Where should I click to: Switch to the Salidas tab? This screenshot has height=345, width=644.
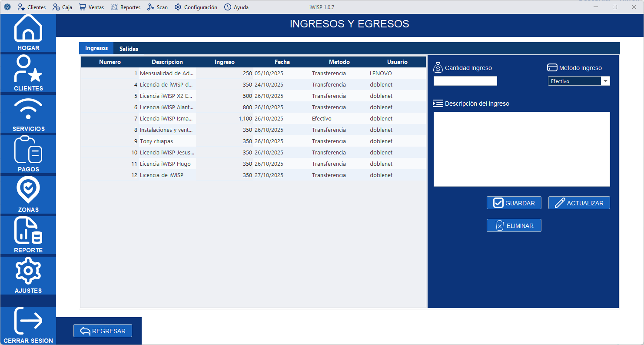coord(129,49)
